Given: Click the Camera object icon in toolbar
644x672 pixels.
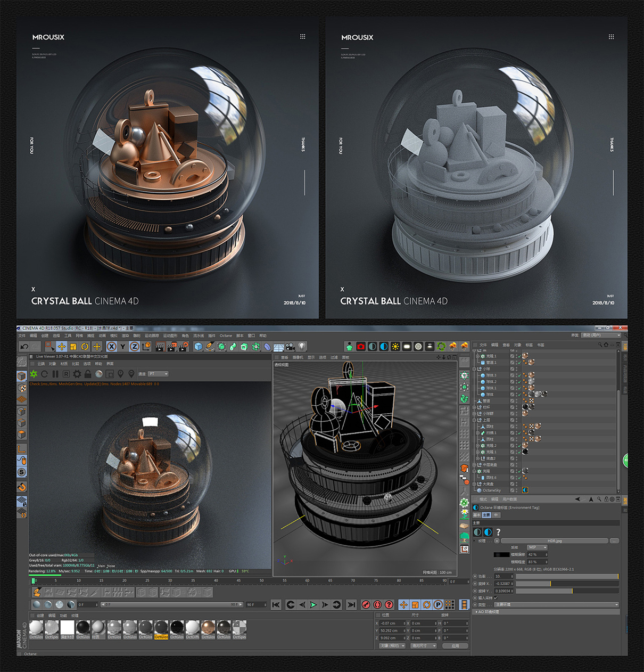Looking at the screenshot, I should click(290, 347).
